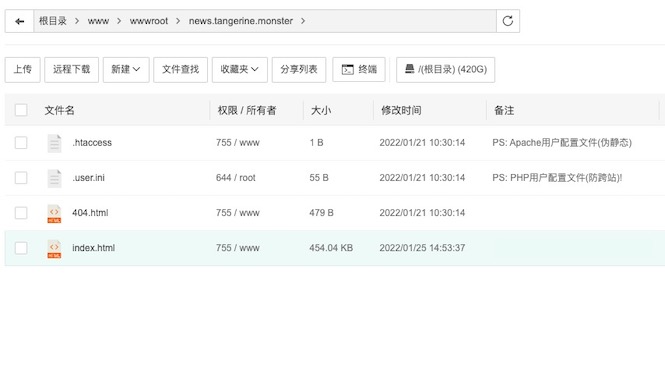Click the .htaccess file icon
Viewport: 665px width, 369px height.
point(54,143)
